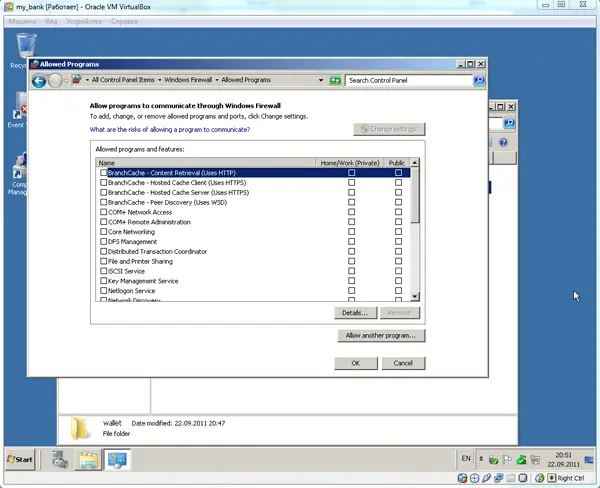This screenshot has height=488, width=600.
Task: Select the Distributed Transaction Coordinator row
Action: click(254, 251)
